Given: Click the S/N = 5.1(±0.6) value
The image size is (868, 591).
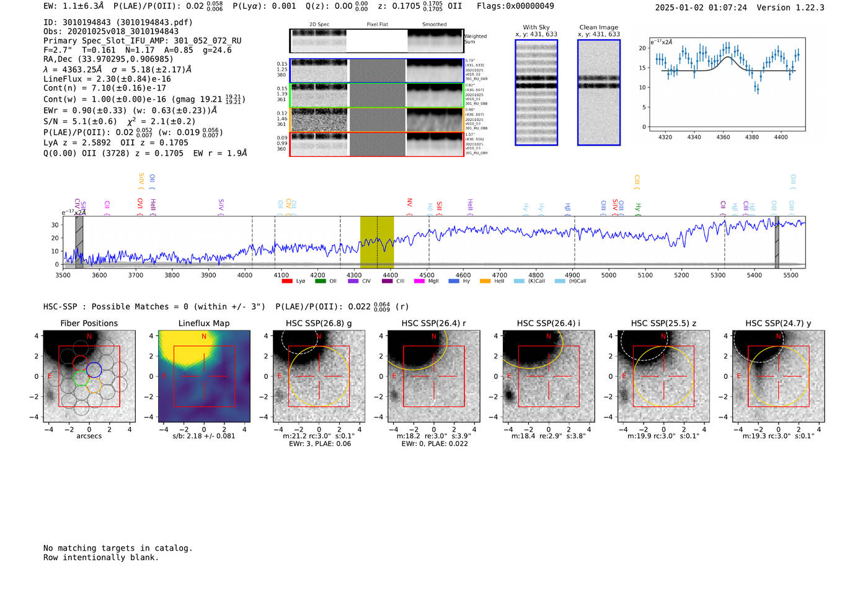Looking at the screenshot, I should coord(80,122).
